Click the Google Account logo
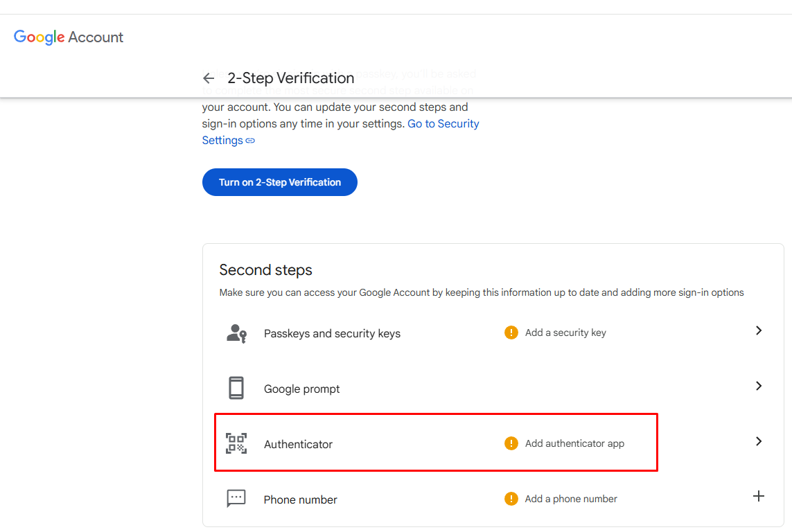 [69, 37]
